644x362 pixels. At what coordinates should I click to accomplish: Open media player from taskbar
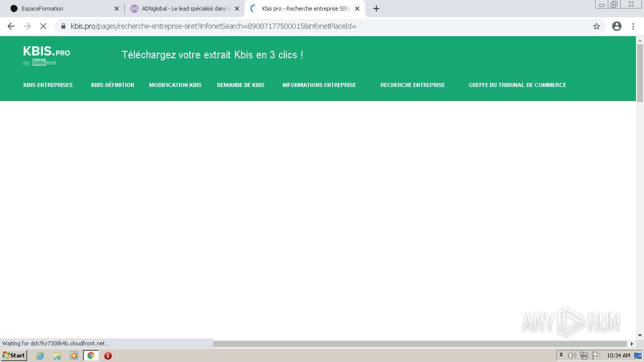click(74, 355)
